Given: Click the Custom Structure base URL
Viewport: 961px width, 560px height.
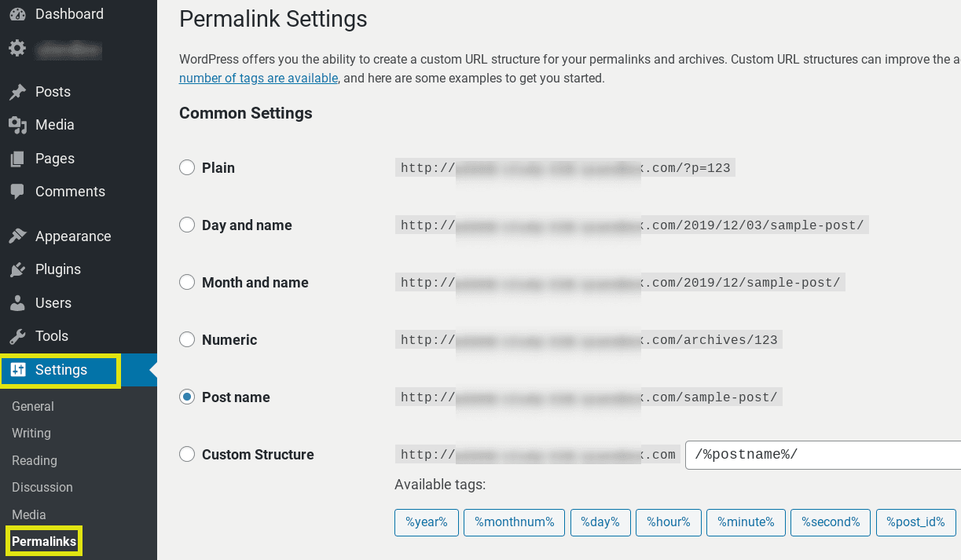Looking at the screenshot, I should coord(538,454).
